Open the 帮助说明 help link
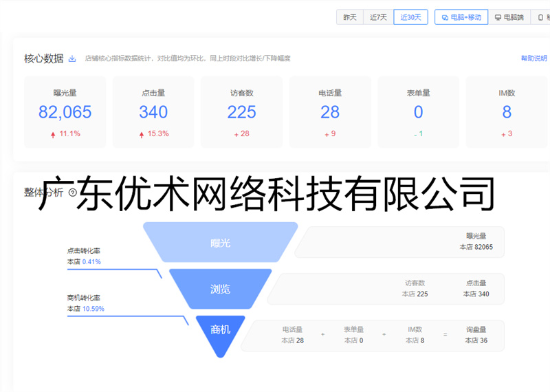The image size is (550, 392). pos(534,58)
